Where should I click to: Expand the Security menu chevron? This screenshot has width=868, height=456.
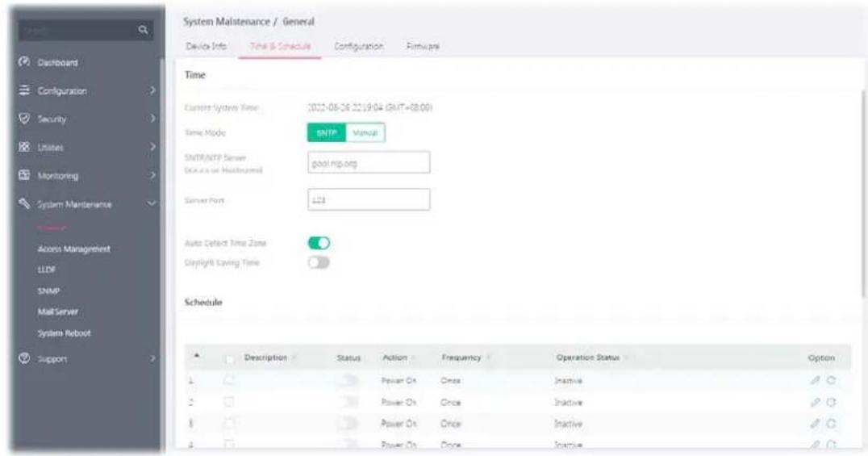click(x=152, y=119)
